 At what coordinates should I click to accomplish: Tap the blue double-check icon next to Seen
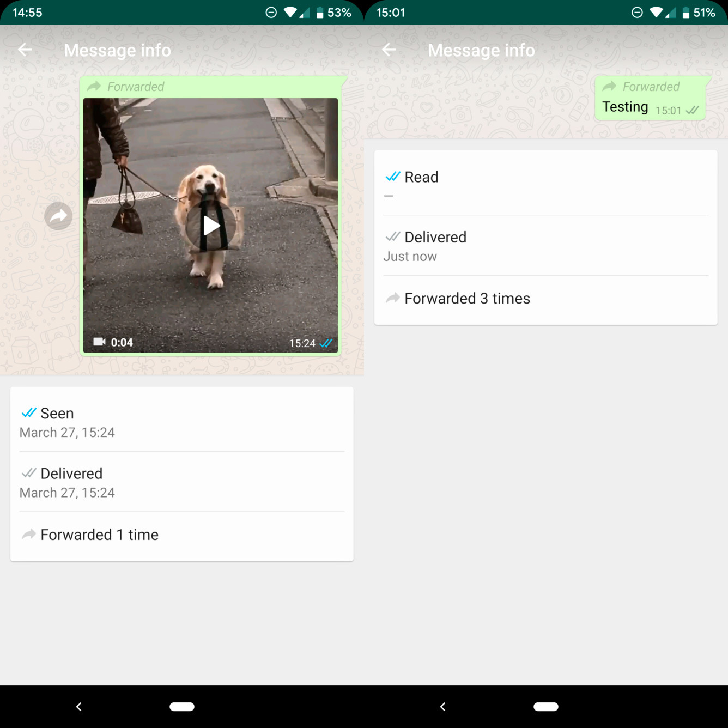[29, 413]
